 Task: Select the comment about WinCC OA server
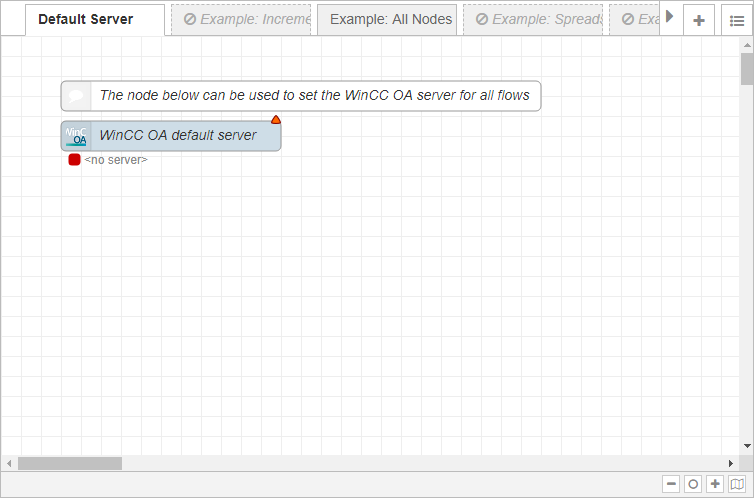301,96
